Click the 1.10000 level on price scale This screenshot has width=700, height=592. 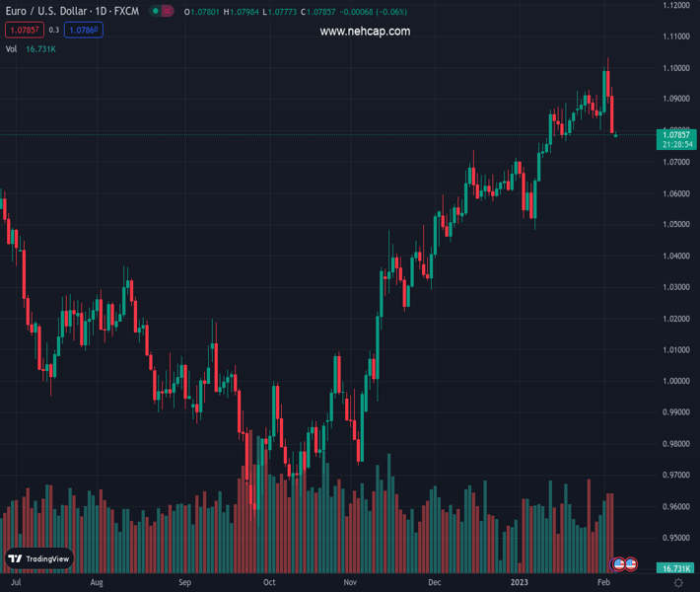(675, 68)
